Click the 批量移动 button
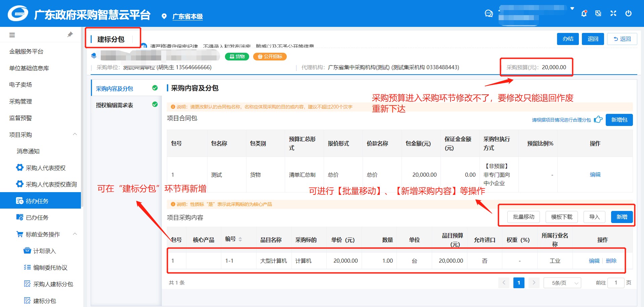The height and width of the screenshot is (307, 644). click(523, 217)
